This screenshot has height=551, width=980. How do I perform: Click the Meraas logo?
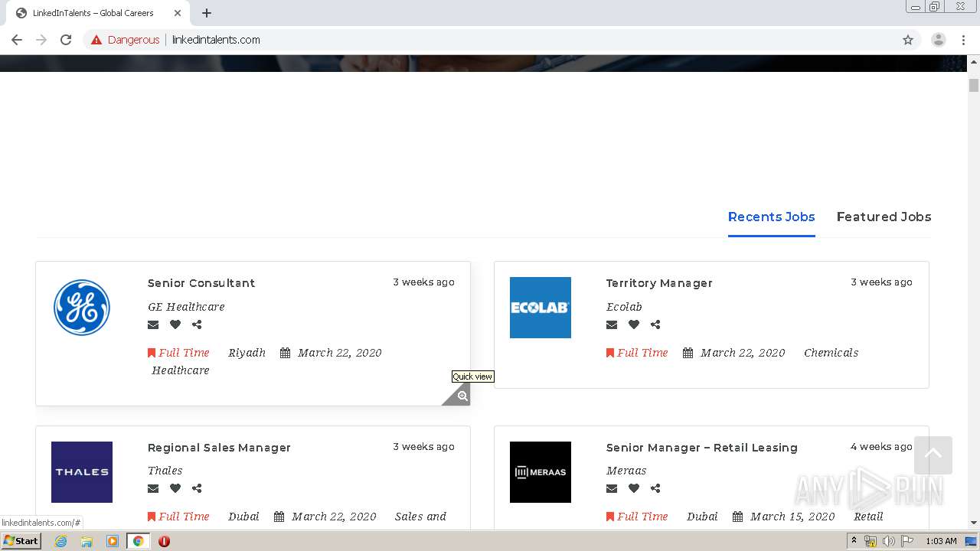click(x=541, y=472)
